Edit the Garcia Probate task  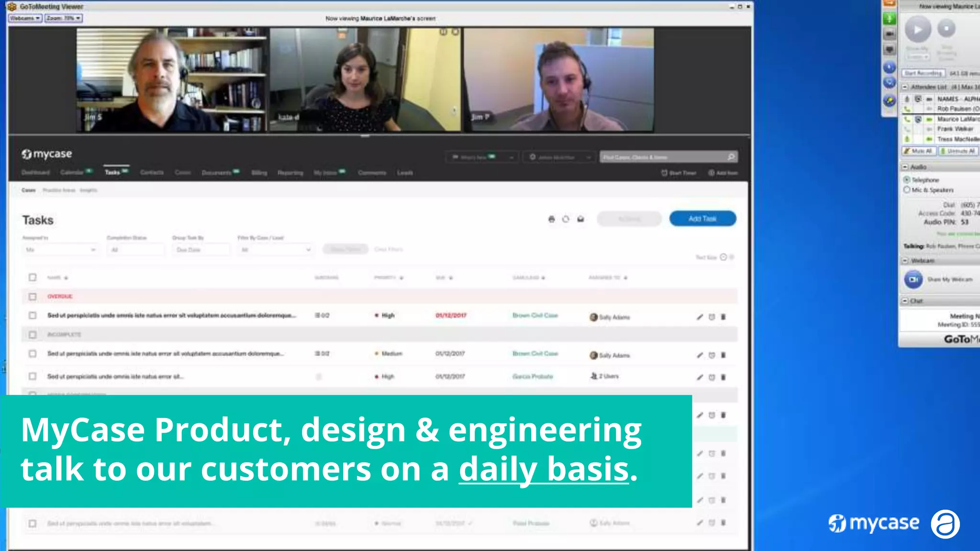pos(700,377)
